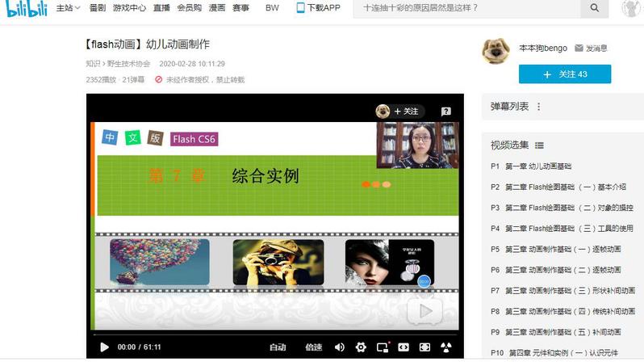The width and height of the screenshot is (644, 362).
Task: Click the search magnifier icon
Action: [x=594, y=8]
